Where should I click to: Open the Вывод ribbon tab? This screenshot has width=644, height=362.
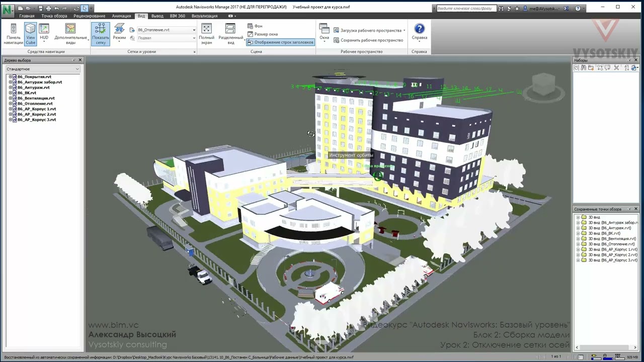pos(157,16)
